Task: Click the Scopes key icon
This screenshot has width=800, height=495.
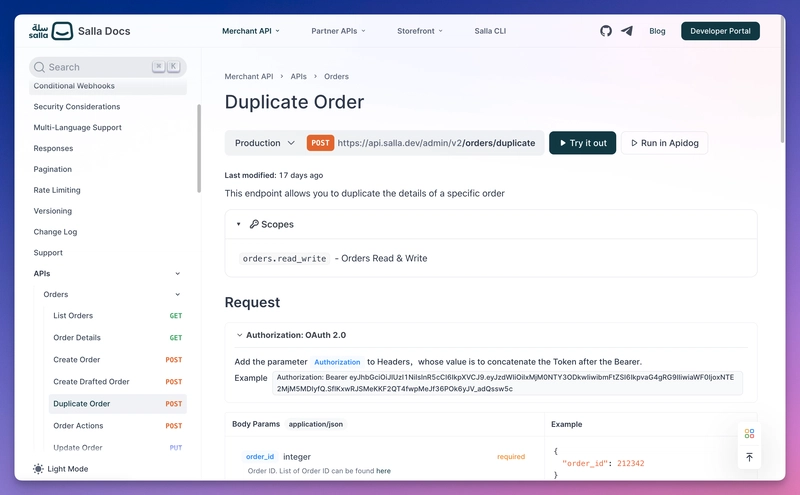Action: coord(254,224)
